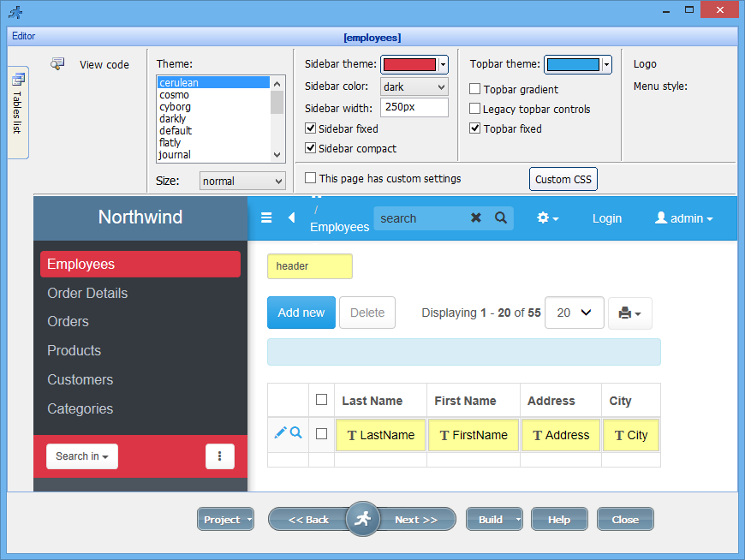Click the red Sidebar theme color swatch
Screen dimensions: 745x560
[409, 64]
